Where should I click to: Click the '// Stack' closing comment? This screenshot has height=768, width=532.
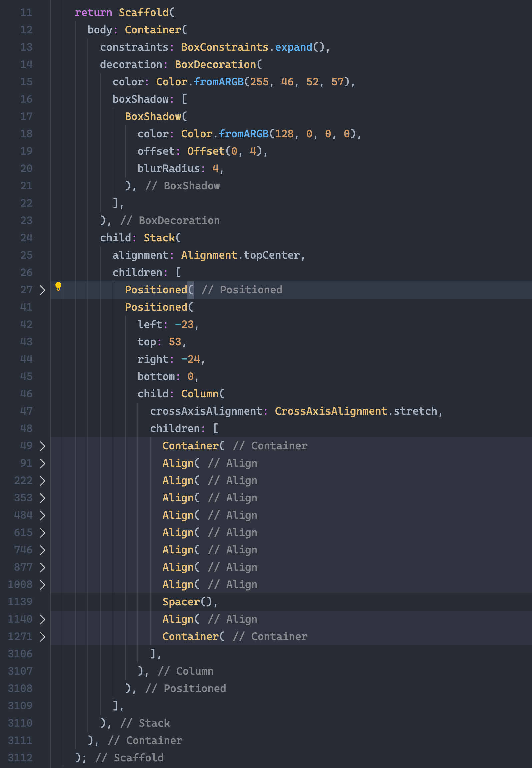(145, 723)
